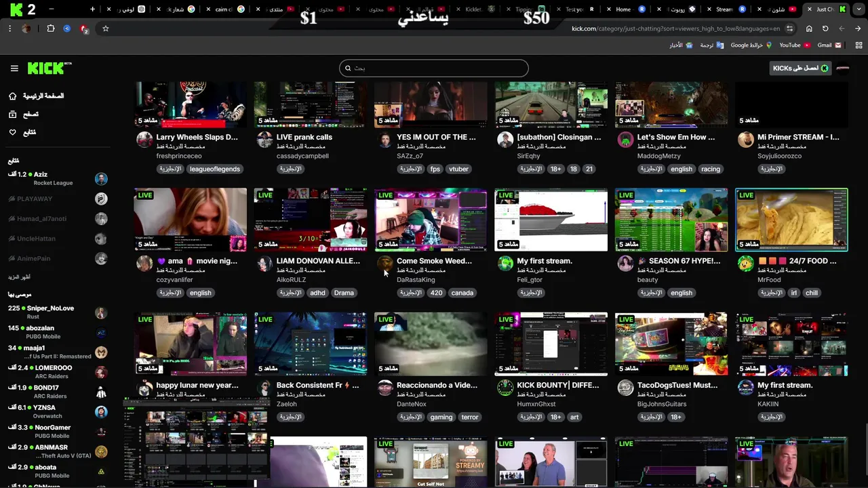Open the home page icon in sidebar
Viewport: 868px width, 488px height.
[13, 96]
